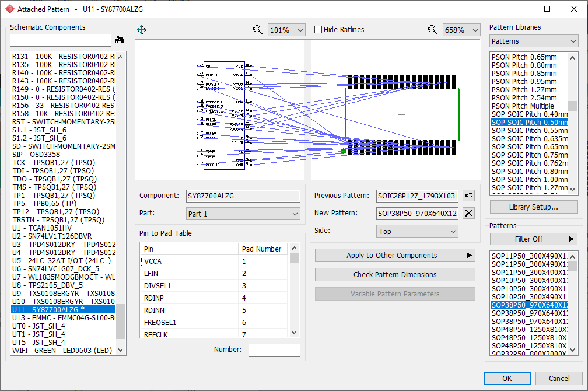Click the restore previous pattern icon

click(469, 195)
